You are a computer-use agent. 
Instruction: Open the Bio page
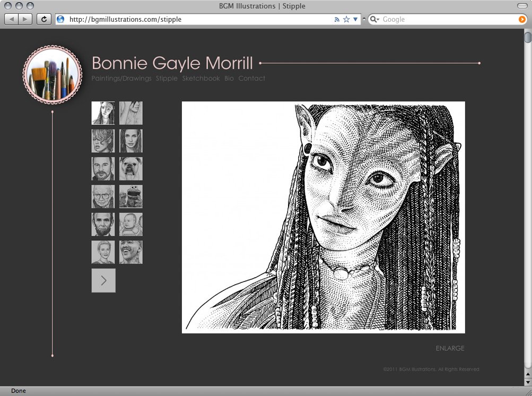coord(229,79)
